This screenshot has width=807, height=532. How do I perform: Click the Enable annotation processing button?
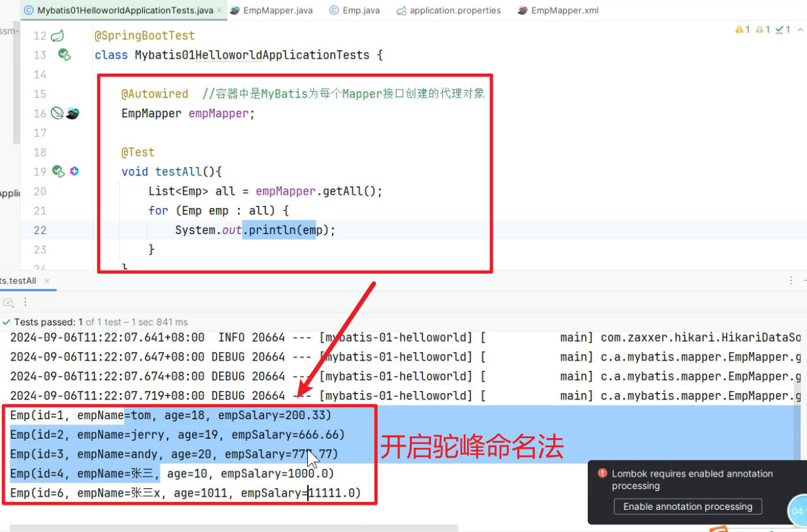688,507
